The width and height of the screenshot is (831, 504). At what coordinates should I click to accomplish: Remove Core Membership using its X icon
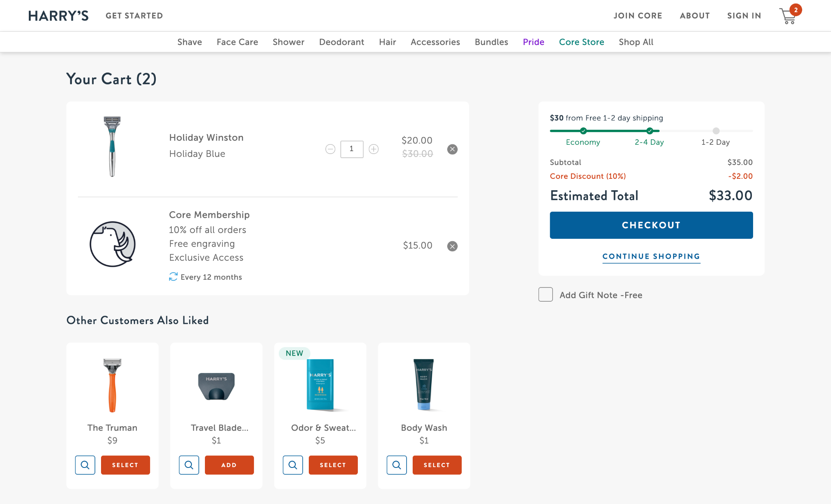(452, 246)
